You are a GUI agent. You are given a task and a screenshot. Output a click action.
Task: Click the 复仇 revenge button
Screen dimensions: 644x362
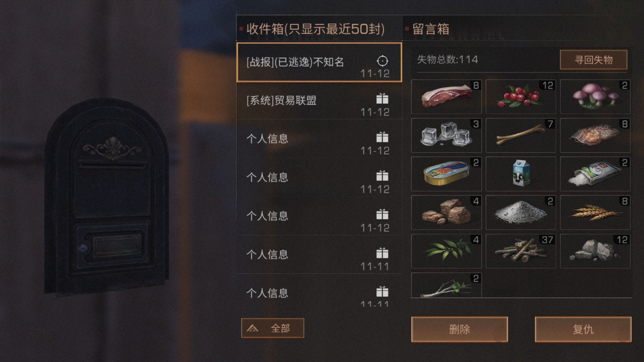pos(583,329)
